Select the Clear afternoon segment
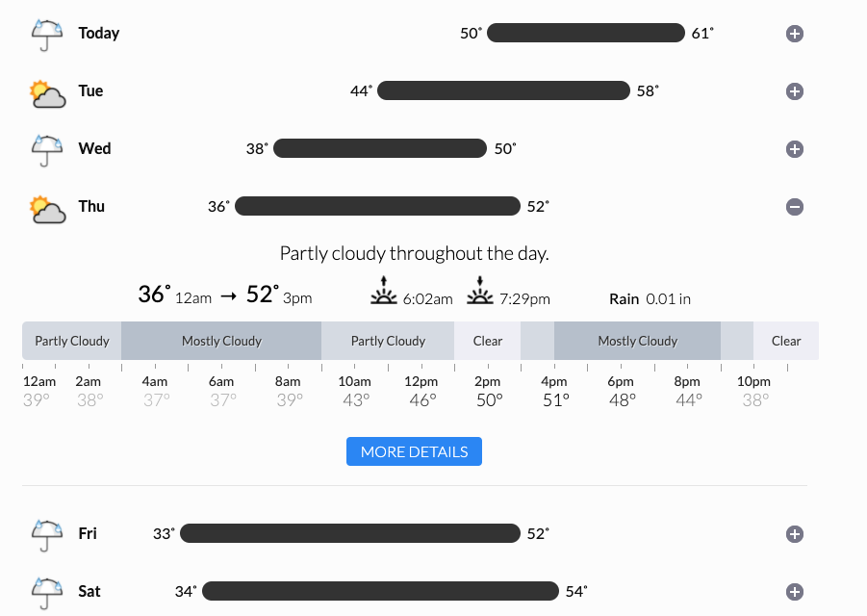 (487, 341)
